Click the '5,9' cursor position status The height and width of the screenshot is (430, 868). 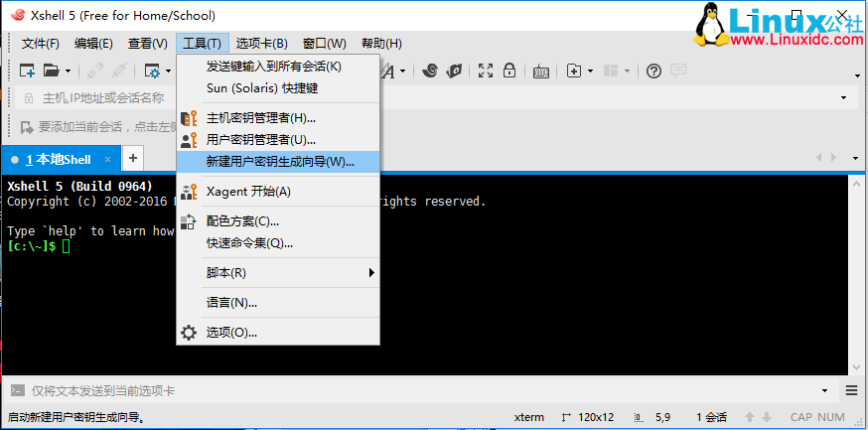663,417
